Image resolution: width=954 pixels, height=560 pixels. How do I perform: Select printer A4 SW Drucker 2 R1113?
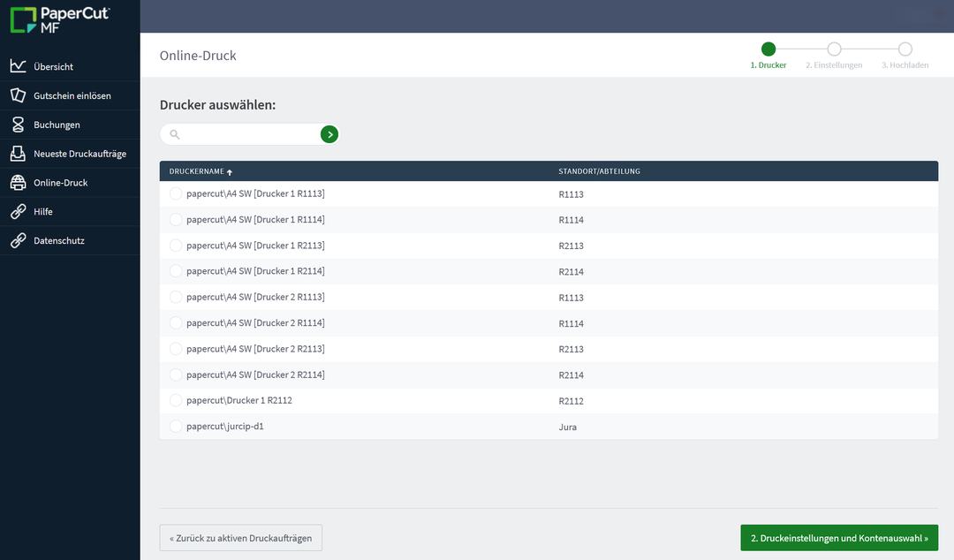[176, 297]
